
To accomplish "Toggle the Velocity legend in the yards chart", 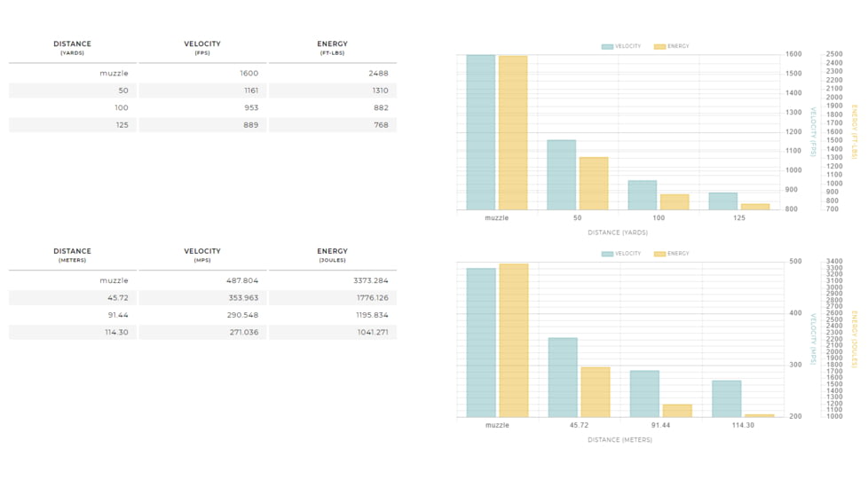I will pos(621,46).
